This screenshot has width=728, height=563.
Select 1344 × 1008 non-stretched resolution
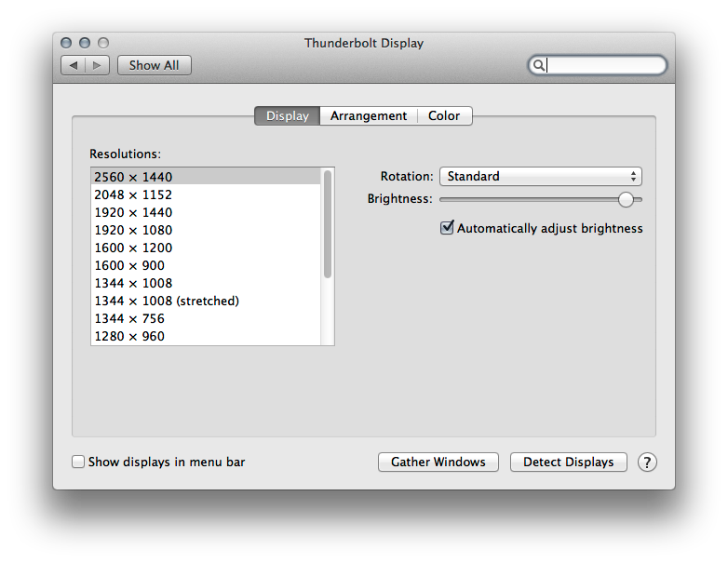pyautogui.click(x=206, y=283)
